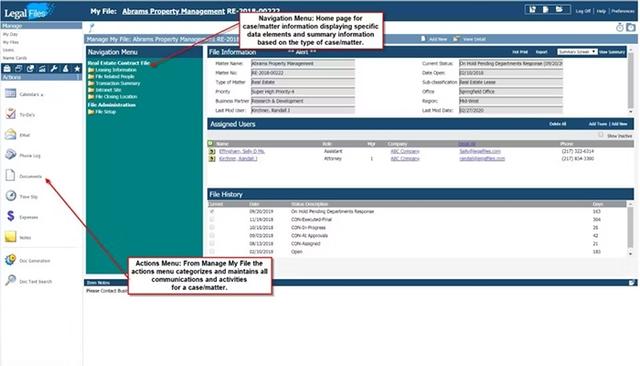640x366 pixels.
Task: Open the Summary Screen dropdown
Action: pyautogui.click(x=577, y=52)
